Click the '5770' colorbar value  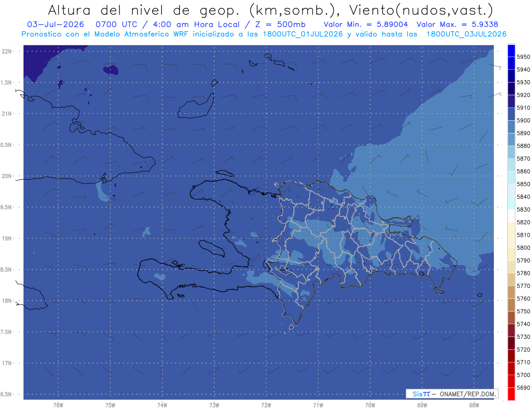pos(523,286)
